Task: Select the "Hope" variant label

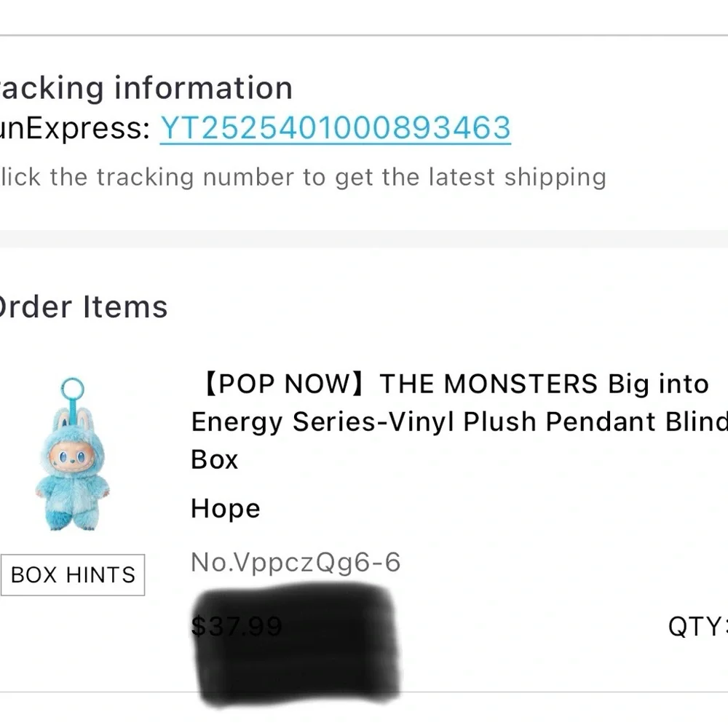Action: click(225, 509)
